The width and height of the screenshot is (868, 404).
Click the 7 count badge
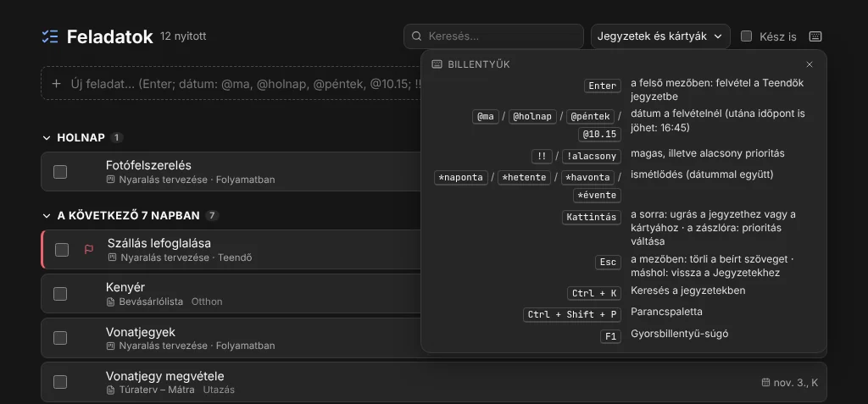point(211,216)
